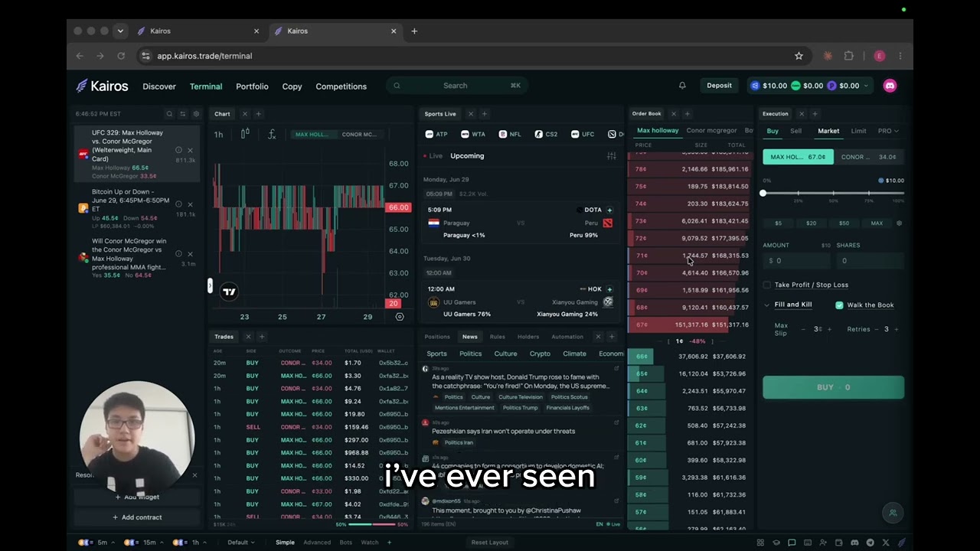Open the Discord icon in footer
980x551 pixels.
[x=854, y=543]
